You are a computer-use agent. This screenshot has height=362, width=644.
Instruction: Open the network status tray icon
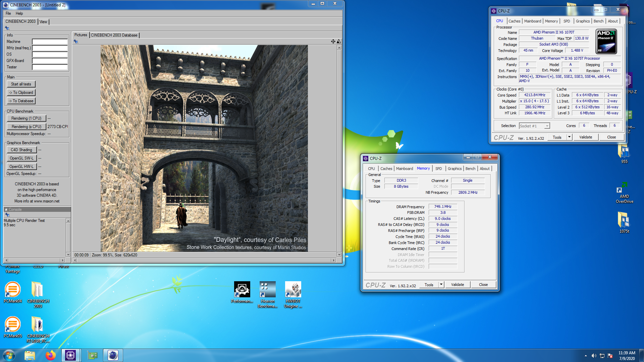pyautogui.click(x=602, y=356)
